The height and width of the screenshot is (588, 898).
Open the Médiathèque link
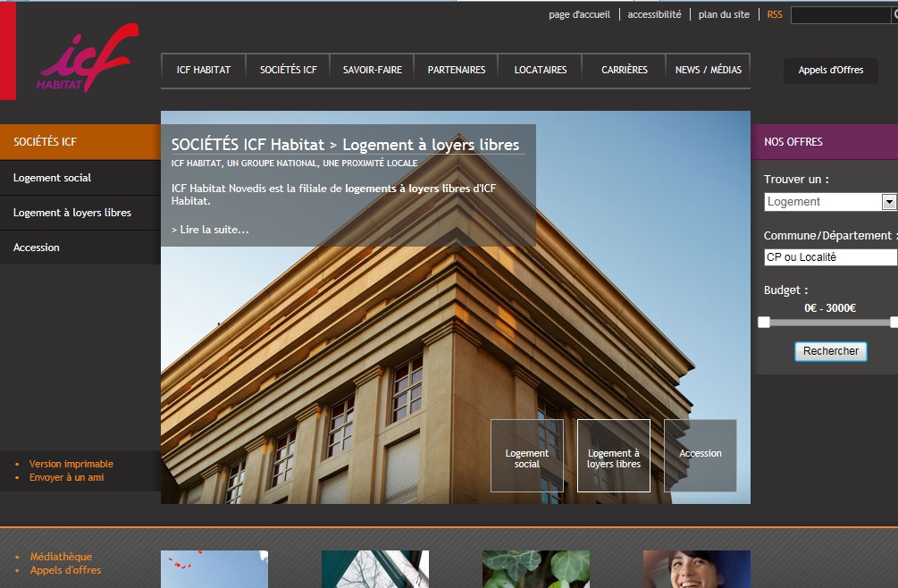click(x=61, y=557)
